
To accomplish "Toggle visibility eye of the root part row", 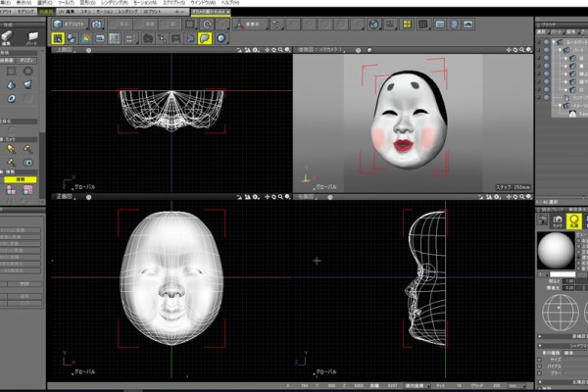I will pos(538,42).
